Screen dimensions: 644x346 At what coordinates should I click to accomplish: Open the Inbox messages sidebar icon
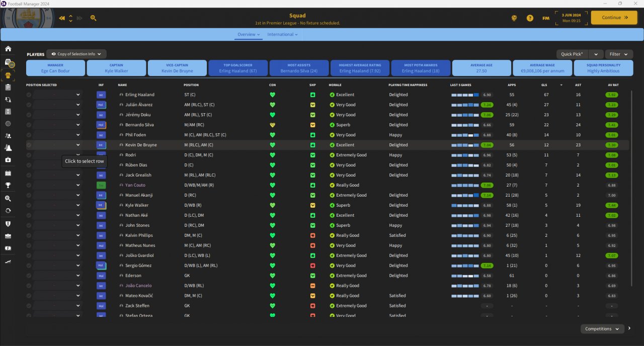pos(8,62)
